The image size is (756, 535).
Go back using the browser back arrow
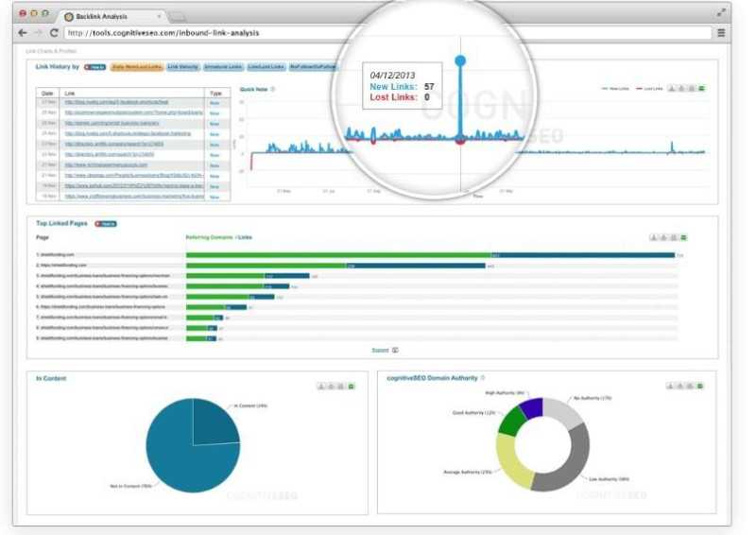pos(22,33)
